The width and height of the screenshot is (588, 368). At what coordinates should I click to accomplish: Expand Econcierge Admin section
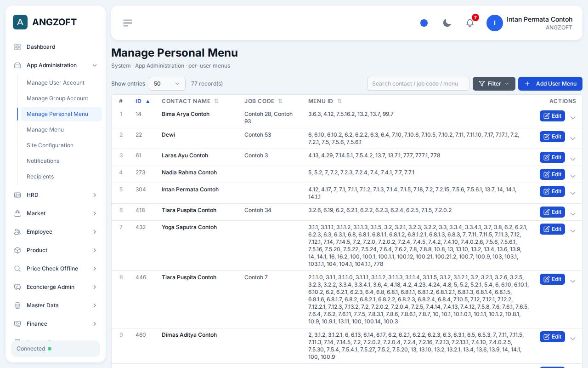coord(56,287)
